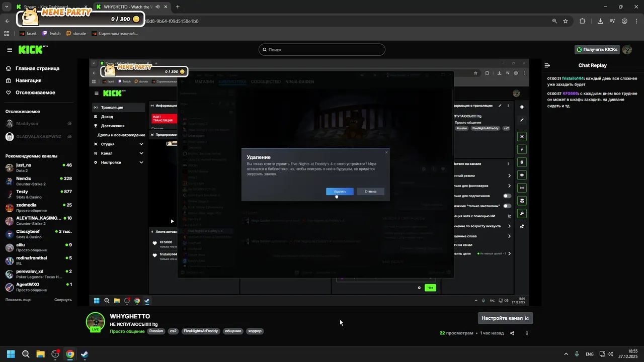Open Testy recommended channel
The width and height of the screenshot is (644, 362).
click(38, 194)
